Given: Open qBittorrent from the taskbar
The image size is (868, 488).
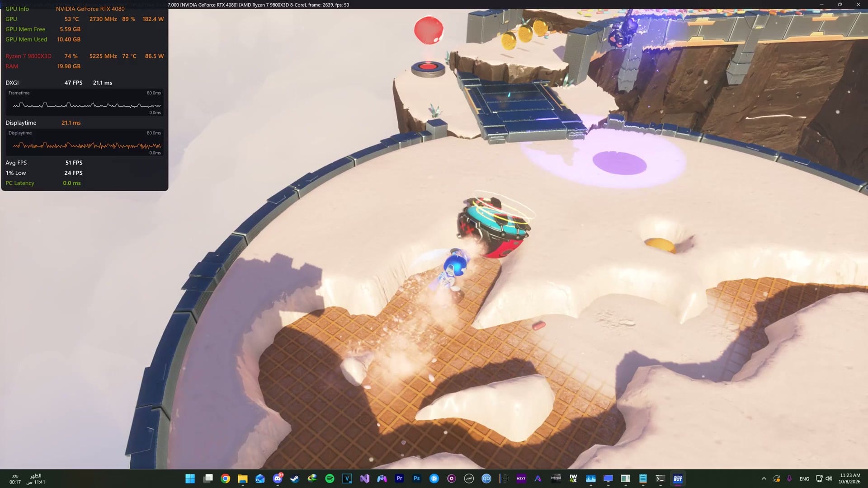Looking at the screenshot, I should coord(486,479).
